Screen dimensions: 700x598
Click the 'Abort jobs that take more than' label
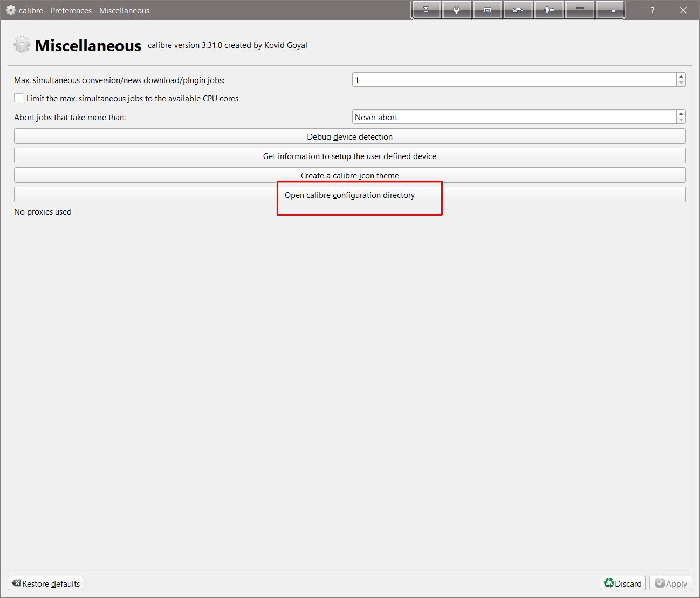[x=70, y=118]
